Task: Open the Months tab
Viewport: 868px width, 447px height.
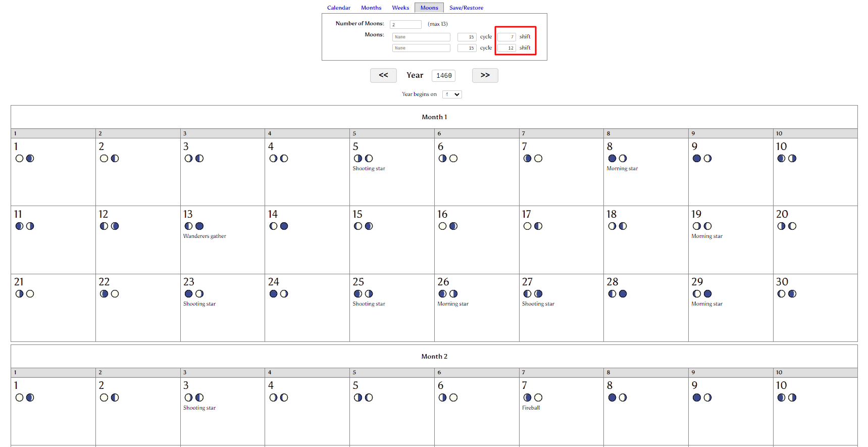Action: point(371,8)
